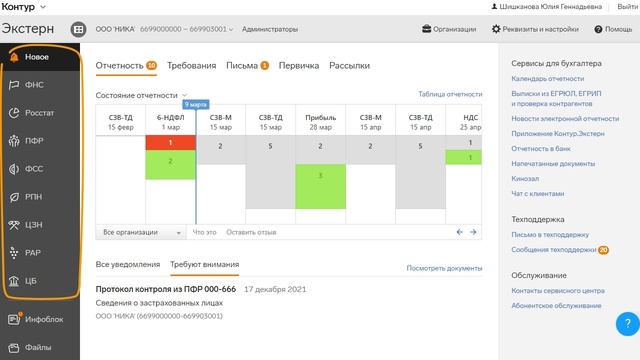Open Письмо в техподдержку link

(x=550, y=235)
